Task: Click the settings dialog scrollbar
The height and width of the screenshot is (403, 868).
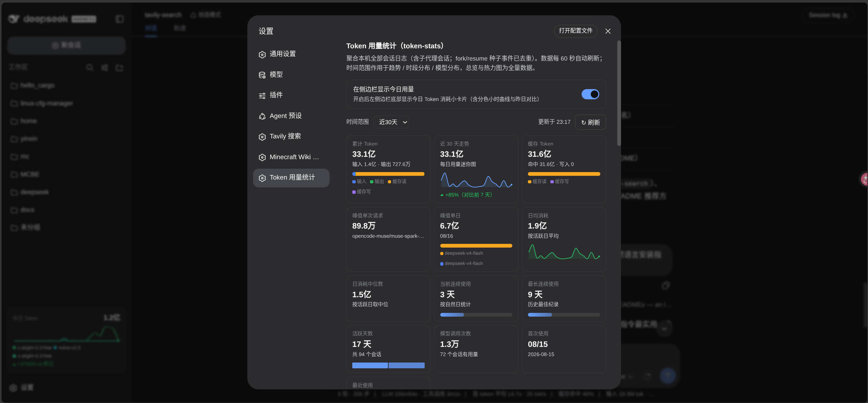Action: 619,93
